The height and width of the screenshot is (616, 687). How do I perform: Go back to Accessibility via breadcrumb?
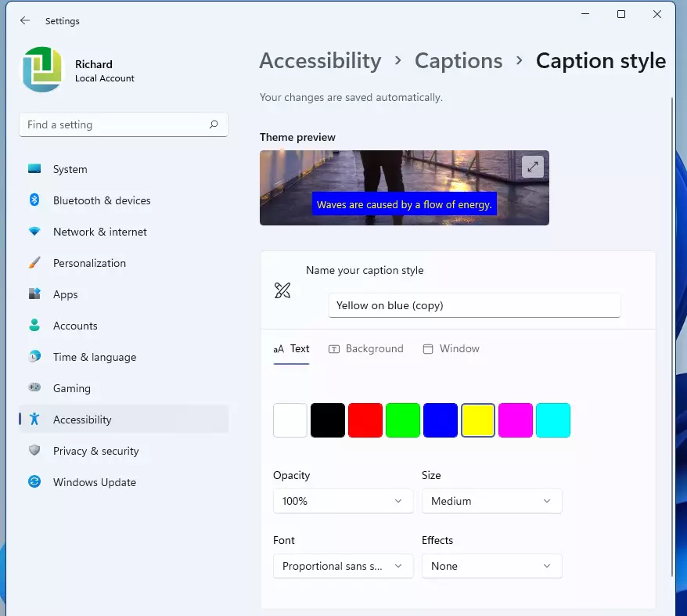[x=320, y=60]
